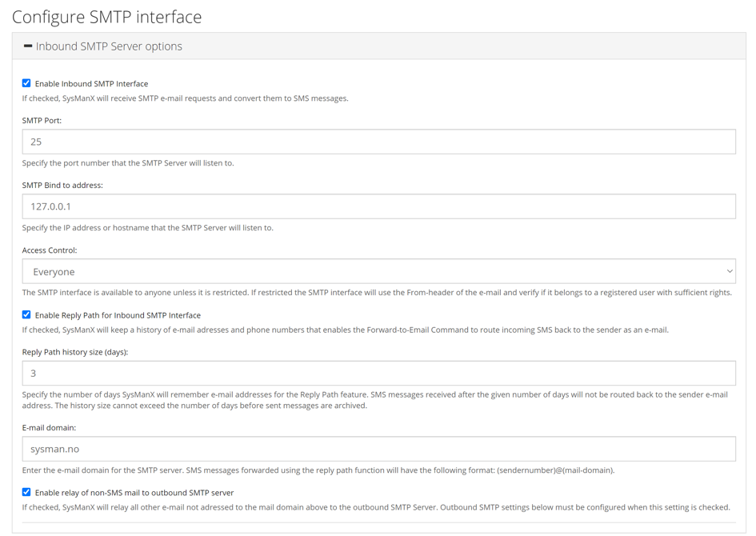Click inside the SMTP Port input field
The height and width of the screenshot is (536, 756).
tap(376, 141)
